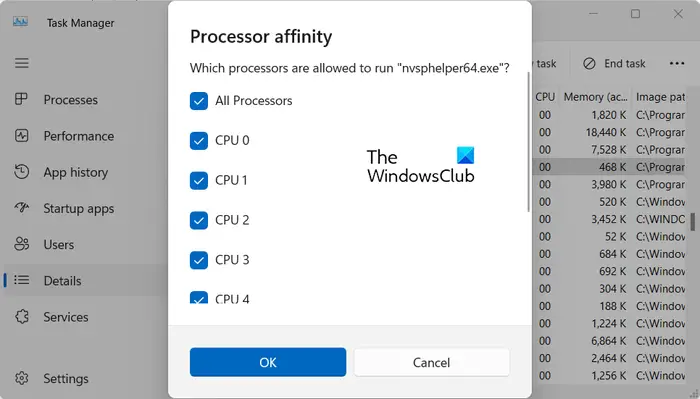This screenshot has height=399, width=700.
Task: Confirm affinity with the OK button
Action: click(x=268, y=362)
